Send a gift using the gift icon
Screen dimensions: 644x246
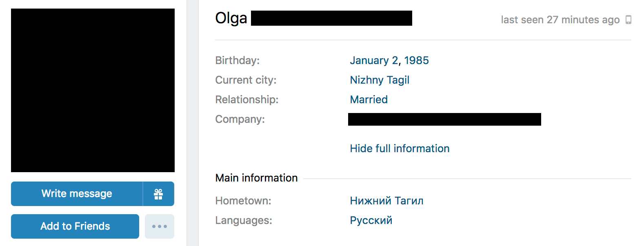(159, 194)
